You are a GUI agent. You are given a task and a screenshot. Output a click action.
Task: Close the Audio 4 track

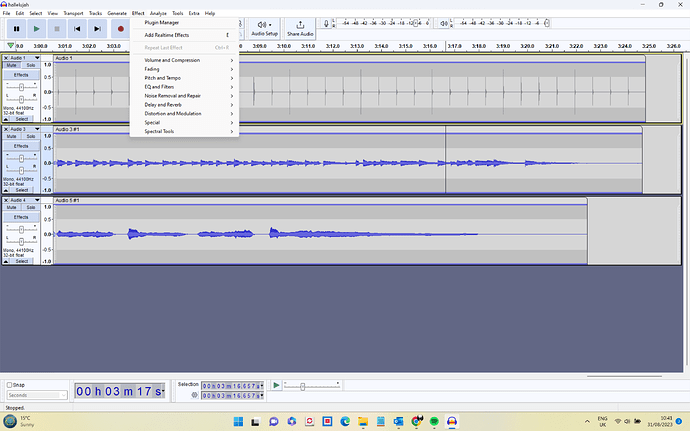[6, 200]
